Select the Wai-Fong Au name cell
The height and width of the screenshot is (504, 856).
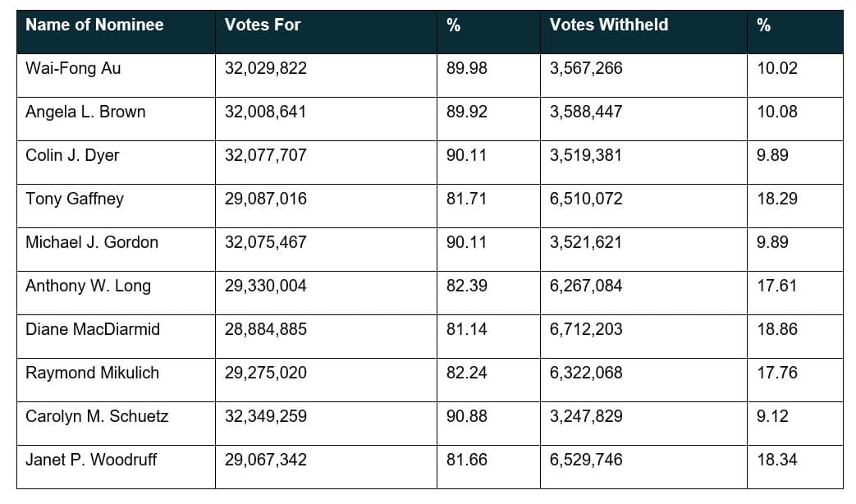pyautogui.click(x=73, y=69)
